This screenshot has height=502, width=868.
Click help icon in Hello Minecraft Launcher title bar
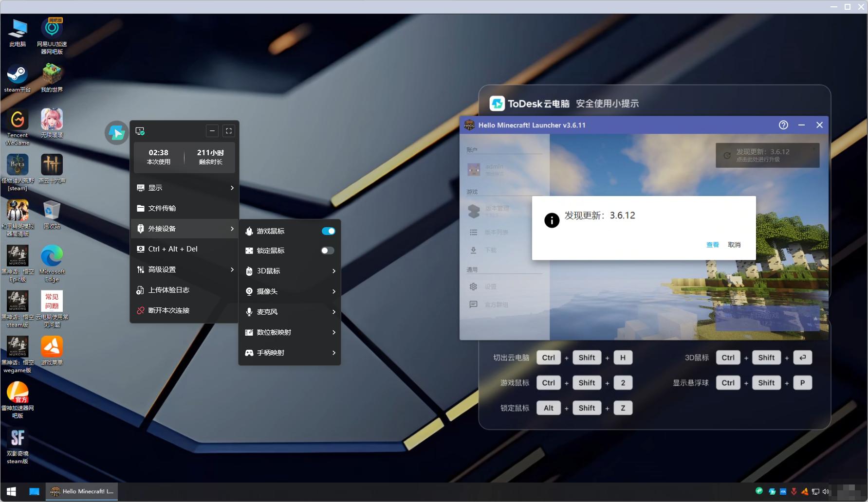783,125
